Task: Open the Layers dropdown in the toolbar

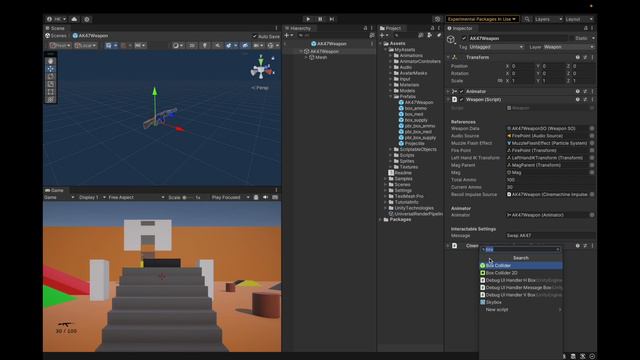Action: (548, 19)
